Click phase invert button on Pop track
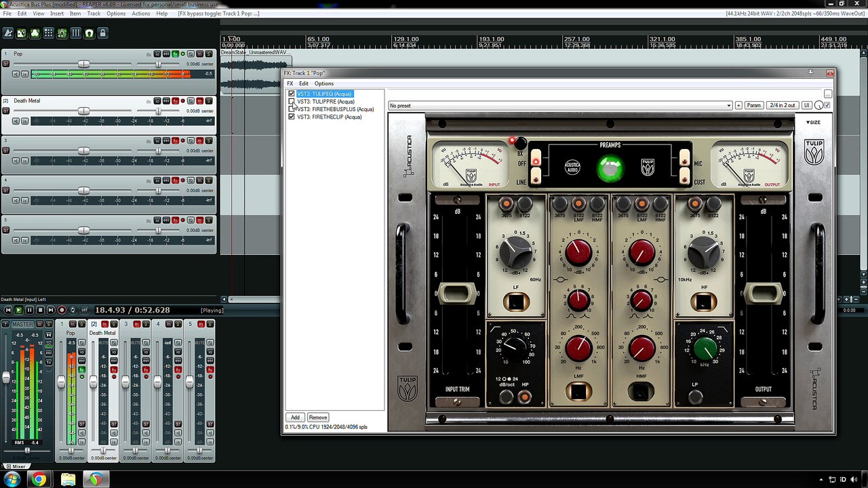The width and height of the screenshot is (868, 488). click(x=191, y=54)
